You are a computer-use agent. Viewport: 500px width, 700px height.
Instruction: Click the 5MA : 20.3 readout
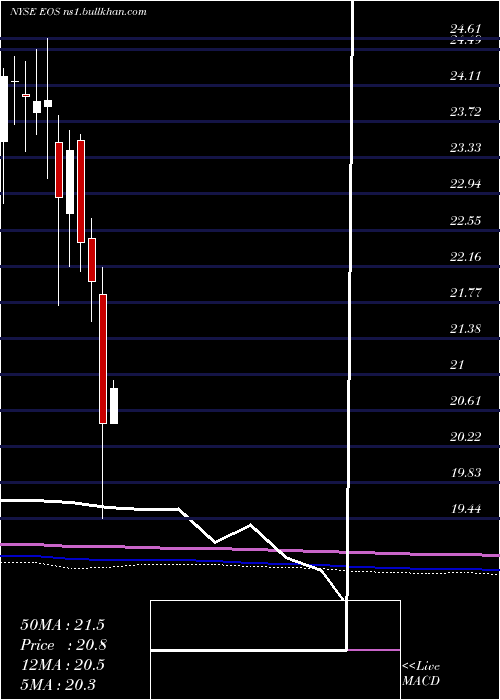58,684
